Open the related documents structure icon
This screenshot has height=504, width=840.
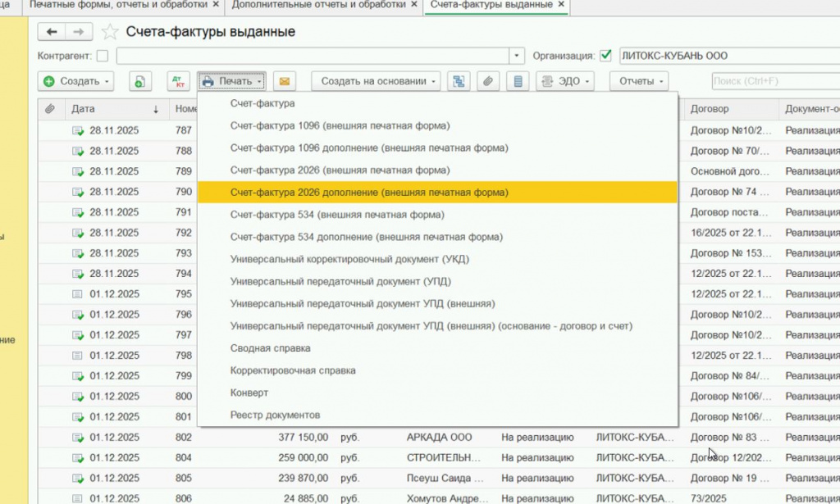pyautogui.click(x=459, y=81)
